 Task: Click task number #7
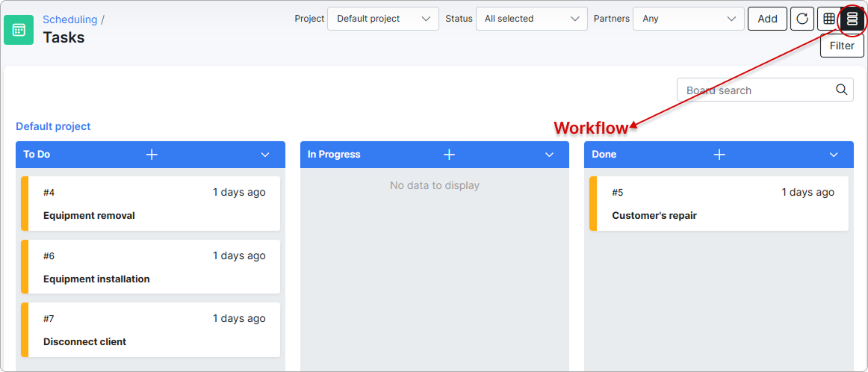(49, 319)
